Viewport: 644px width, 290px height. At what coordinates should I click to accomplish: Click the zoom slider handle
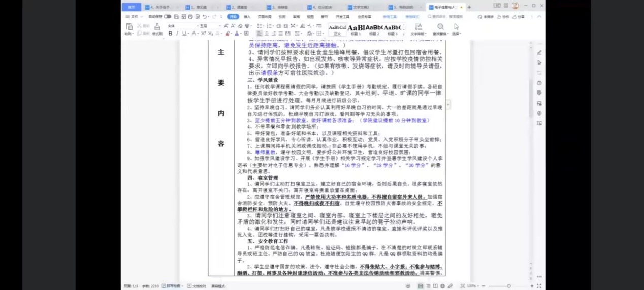pyautogui.click(x=509, y=286)
